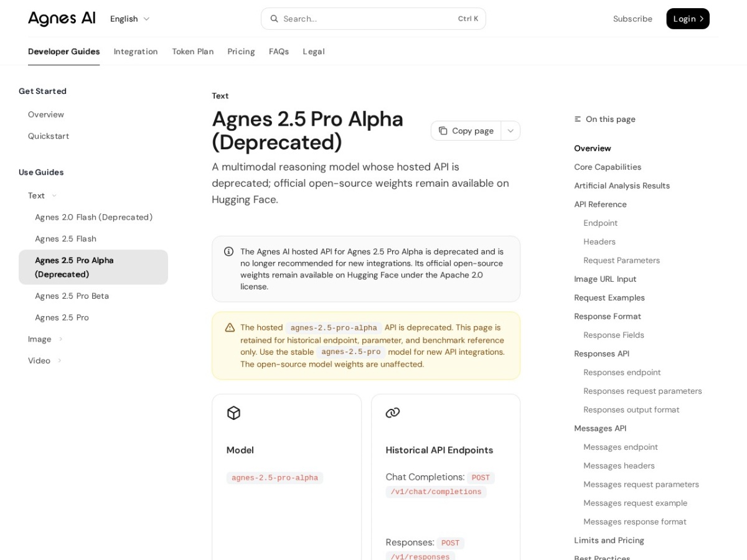Screen dimensions: 747x560
Task: Collapse the Text sidebar section
Action: pos(43,195)
